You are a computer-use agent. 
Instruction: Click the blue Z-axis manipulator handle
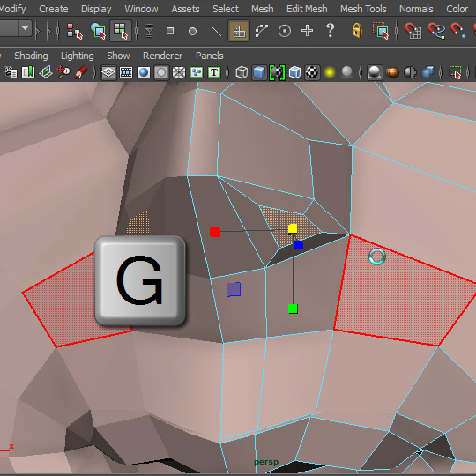click(x=299, y=245)
